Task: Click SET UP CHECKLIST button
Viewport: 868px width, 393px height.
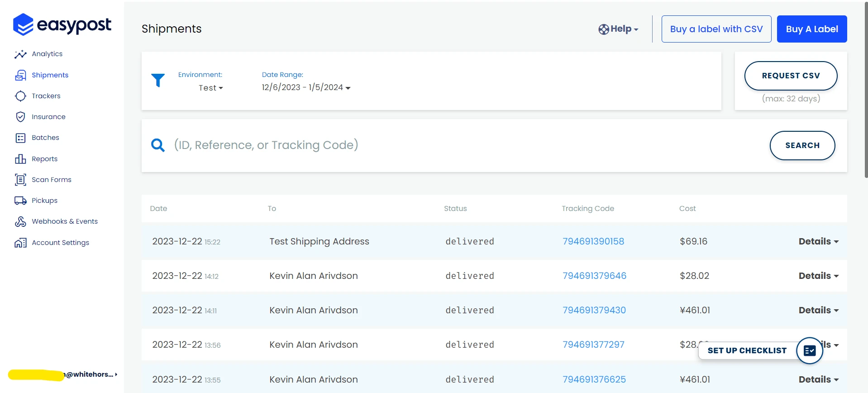Action: (747, 350)
